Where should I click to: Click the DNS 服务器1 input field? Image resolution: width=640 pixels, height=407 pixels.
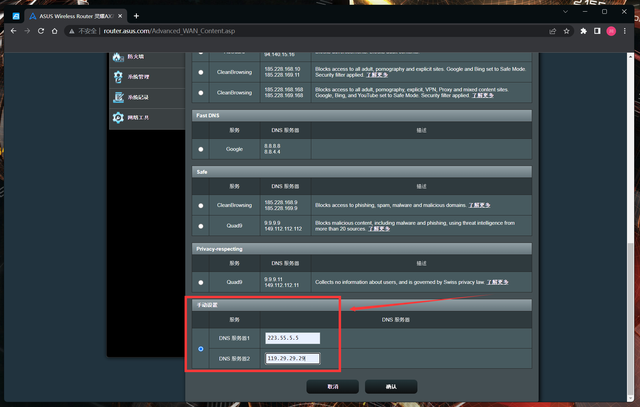coord(292,338)
